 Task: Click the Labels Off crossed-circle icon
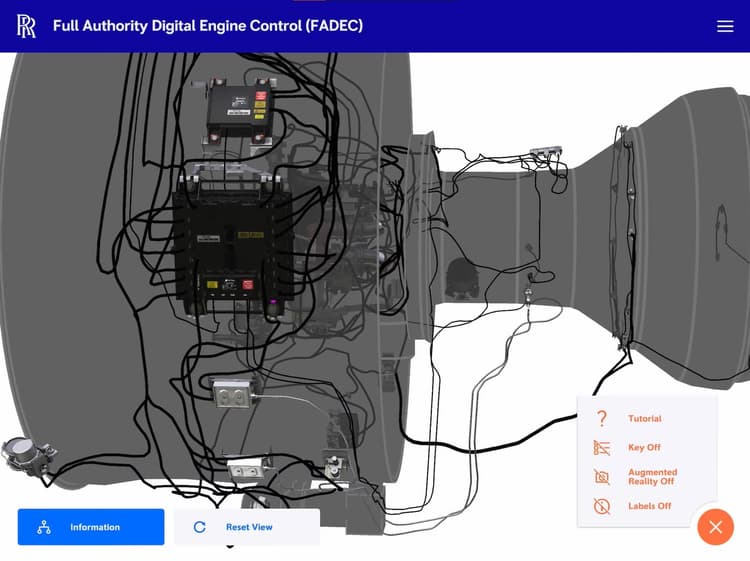tap(602, 506)
